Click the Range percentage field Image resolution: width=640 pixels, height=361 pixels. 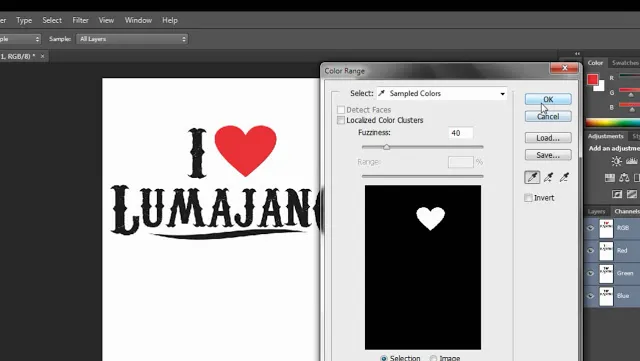pos(461,162)
